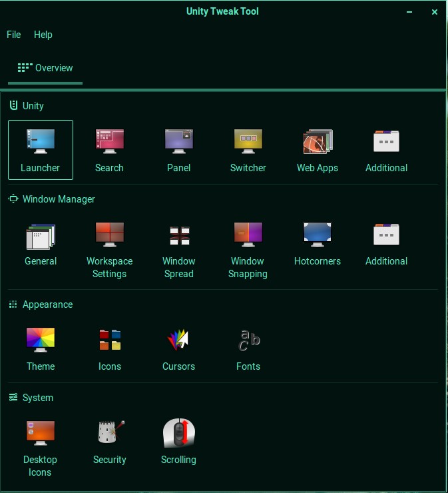Click the Window Spread icon
The width and height of the screenshot is (448, 493).
(x=178, y=248)
